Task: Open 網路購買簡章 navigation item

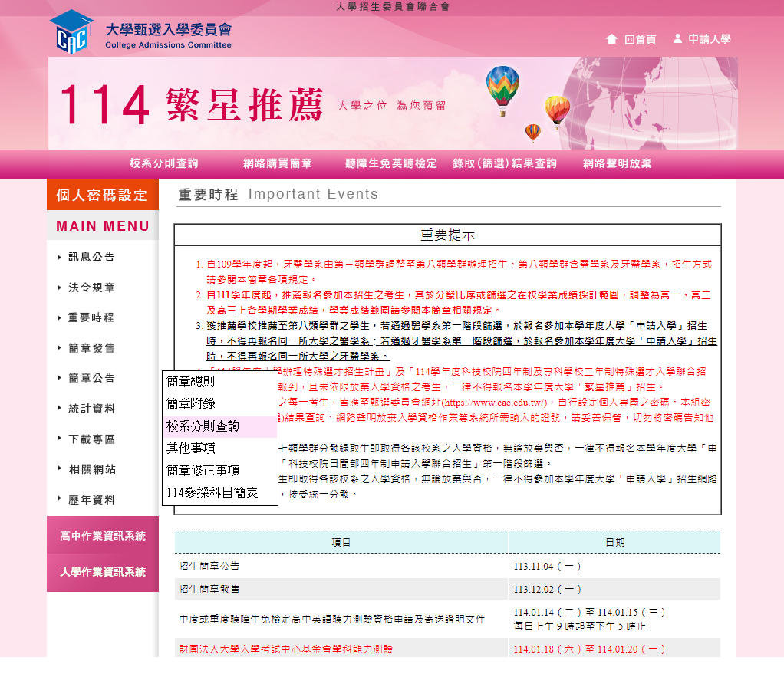Action: click(278, 163)
